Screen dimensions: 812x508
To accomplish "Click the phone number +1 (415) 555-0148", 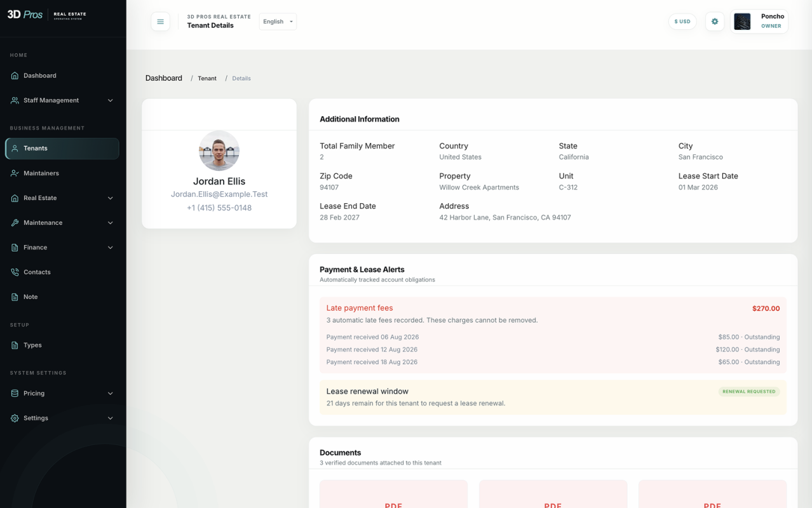I will [x=219, y=208].
